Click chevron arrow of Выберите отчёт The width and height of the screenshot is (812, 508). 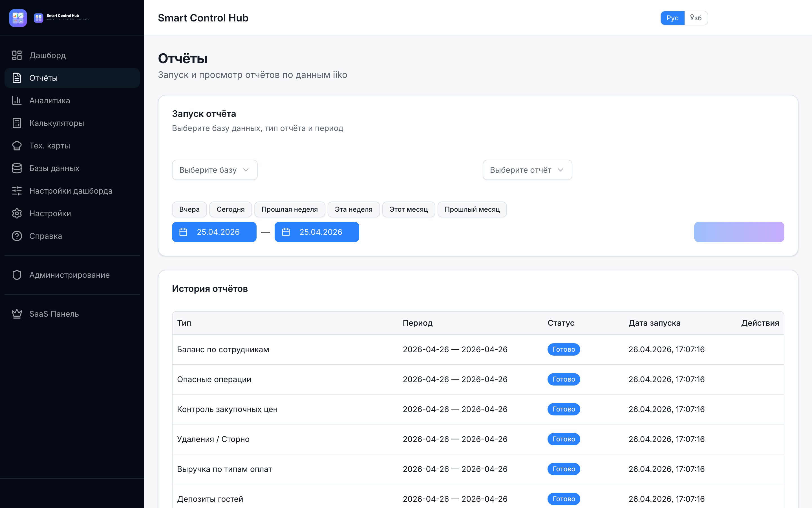click(560, 170)
